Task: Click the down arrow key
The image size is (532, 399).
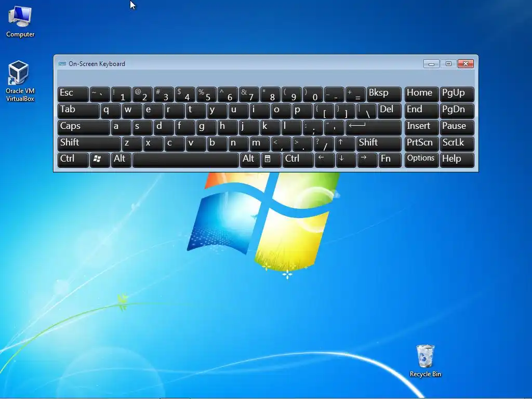Action: 345,160
